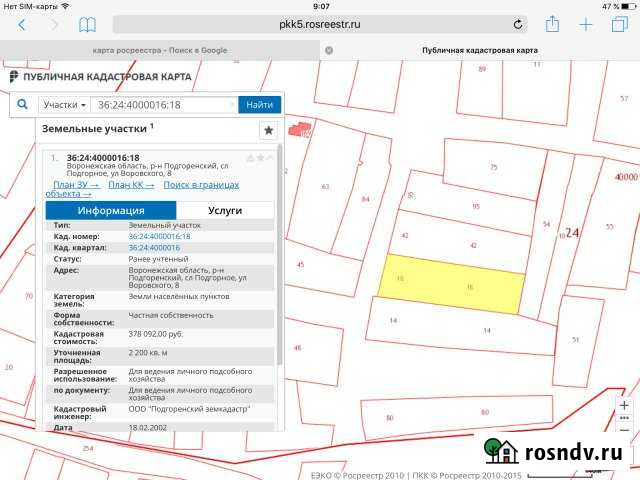The width and height of the screenshot is (640, 480).
Task: Collapse the result item chevron
Action: click(270, 158)
